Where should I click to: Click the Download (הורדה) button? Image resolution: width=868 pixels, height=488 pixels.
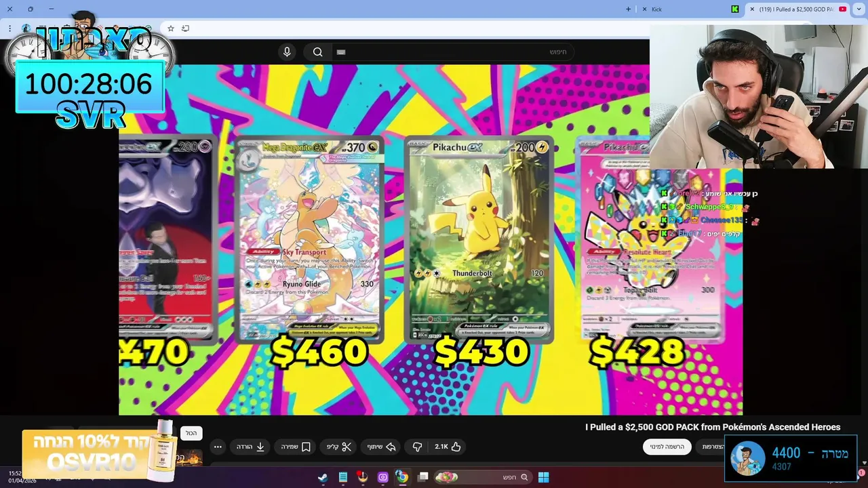pos(250,447)
